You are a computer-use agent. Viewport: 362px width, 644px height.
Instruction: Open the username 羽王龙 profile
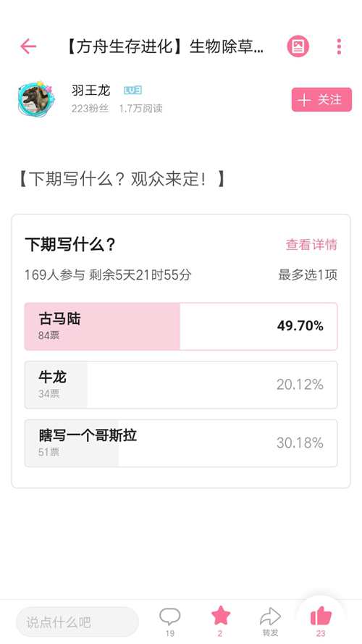pyautogui.click(x=90, y=90)
